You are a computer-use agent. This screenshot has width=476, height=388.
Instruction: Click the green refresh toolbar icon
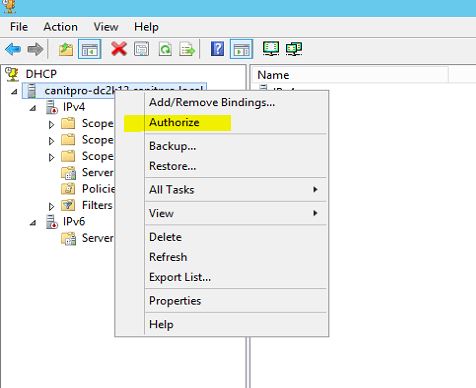165,49
